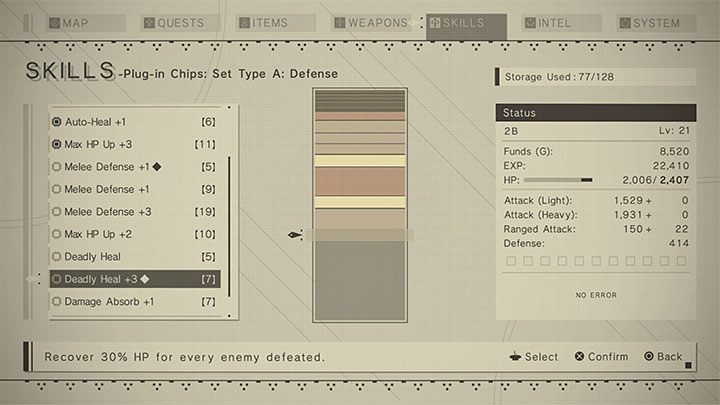This screenshot has height=405, width=720.
Task: Open the MAP tab
Action: point(86,23)
